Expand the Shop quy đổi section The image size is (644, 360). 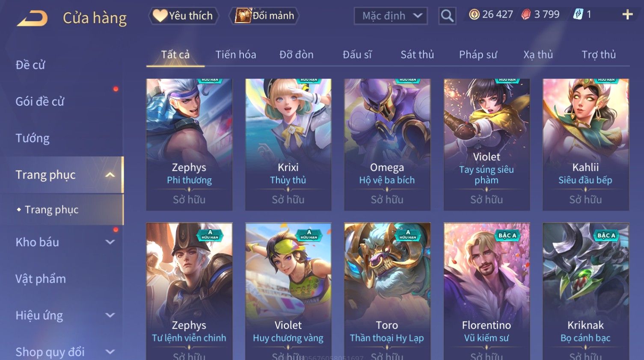click(x=110, y=352)
